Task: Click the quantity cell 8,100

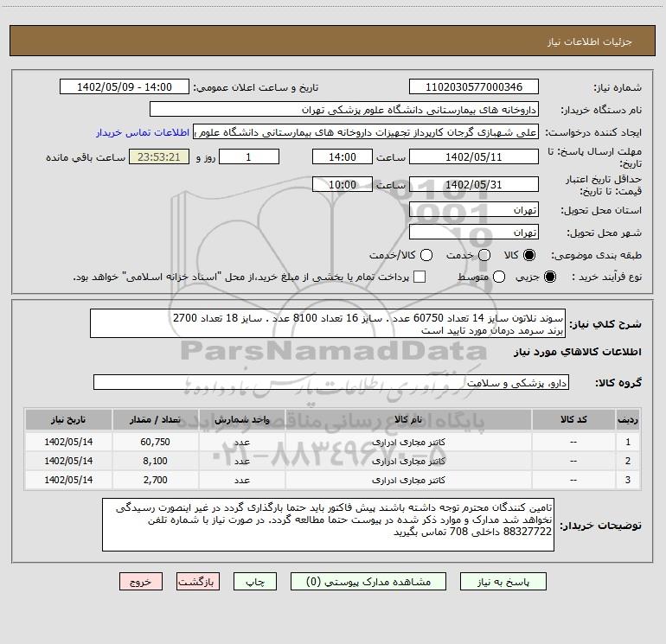Action: pos(155,461)
